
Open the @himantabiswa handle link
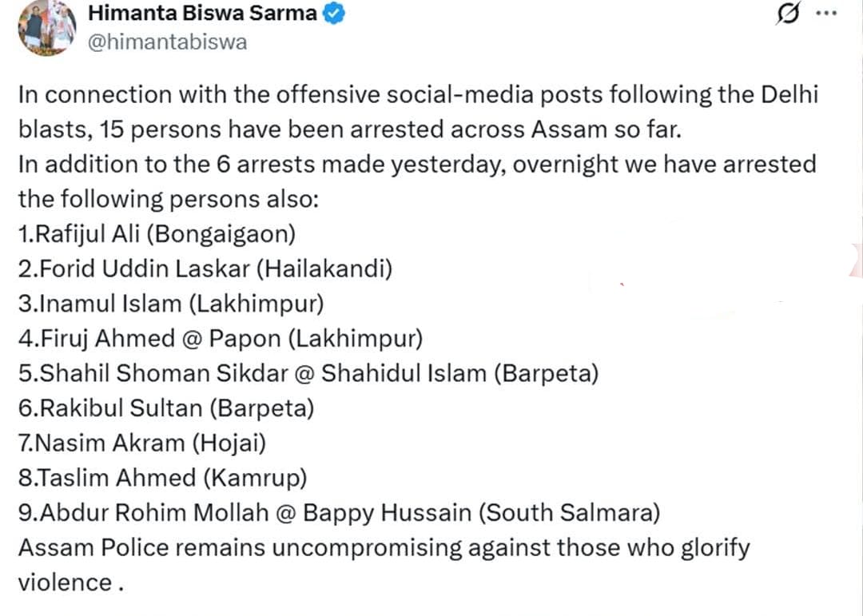[166, 42]
